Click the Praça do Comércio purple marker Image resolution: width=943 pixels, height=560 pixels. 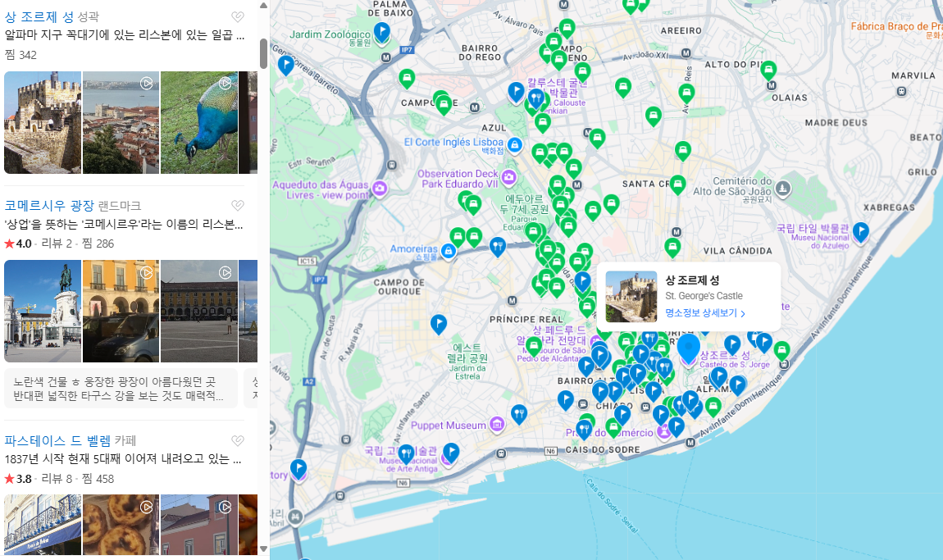click(663, 430)
